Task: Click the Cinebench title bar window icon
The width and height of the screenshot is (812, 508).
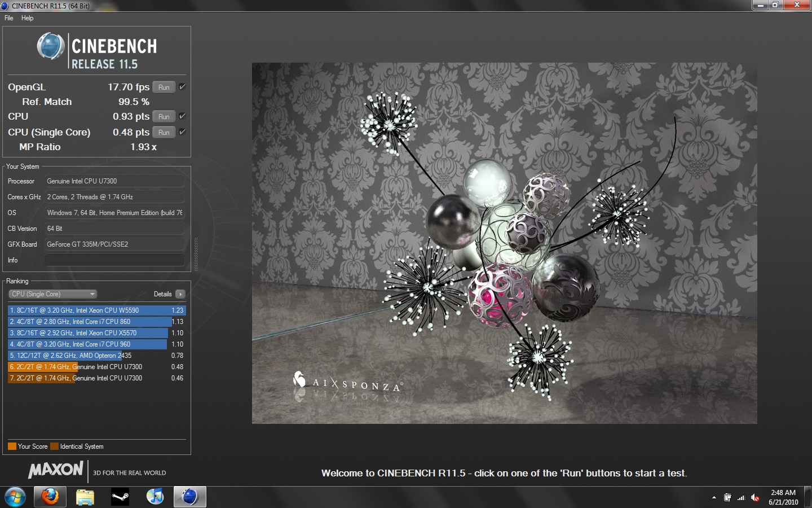Action: [5, 6]
